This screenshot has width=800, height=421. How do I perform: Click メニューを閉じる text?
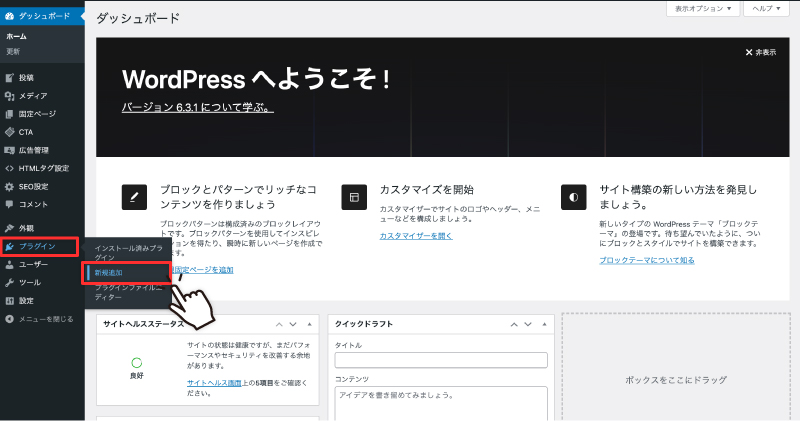(46, 319)
